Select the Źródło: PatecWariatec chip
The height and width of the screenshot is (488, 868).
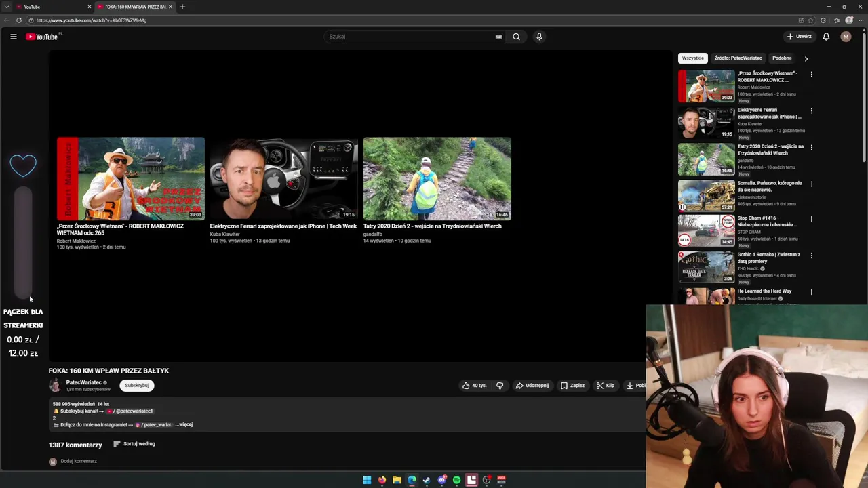click(x=738, y=58)
